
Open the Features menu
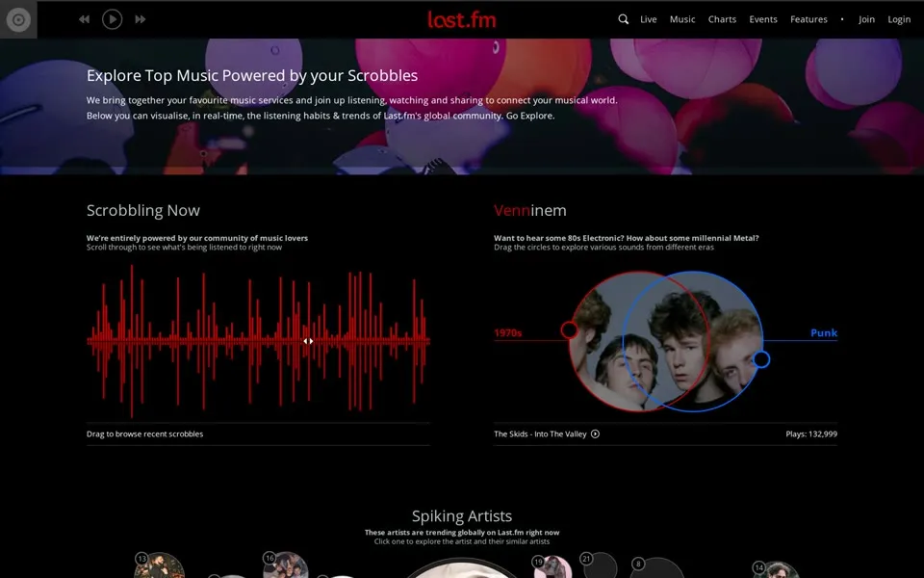point(808,19)
